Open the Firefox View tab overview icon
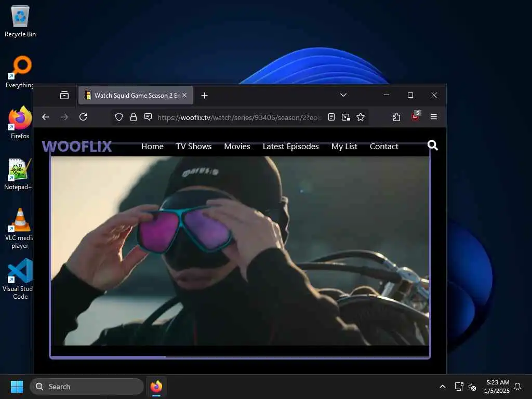The width and height of the screenshot is (532, 399). coord(64,96)
